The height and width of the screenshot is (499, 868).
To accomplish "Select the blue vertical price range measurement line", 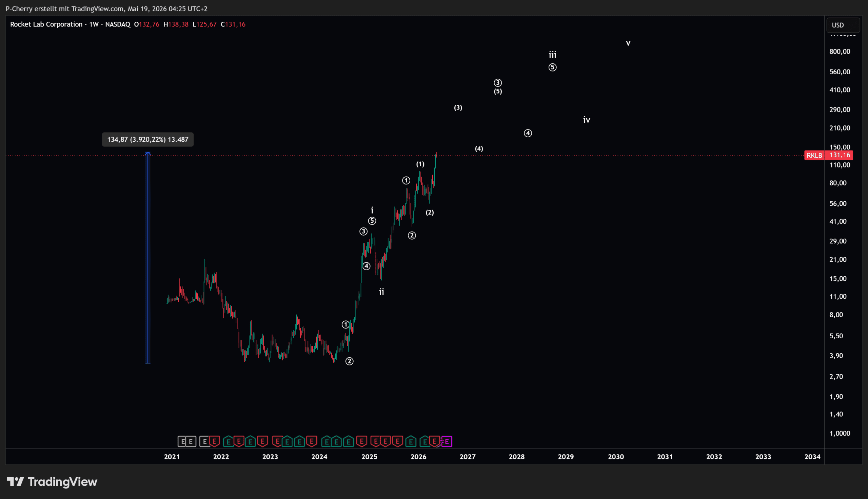I will [148, 257].
